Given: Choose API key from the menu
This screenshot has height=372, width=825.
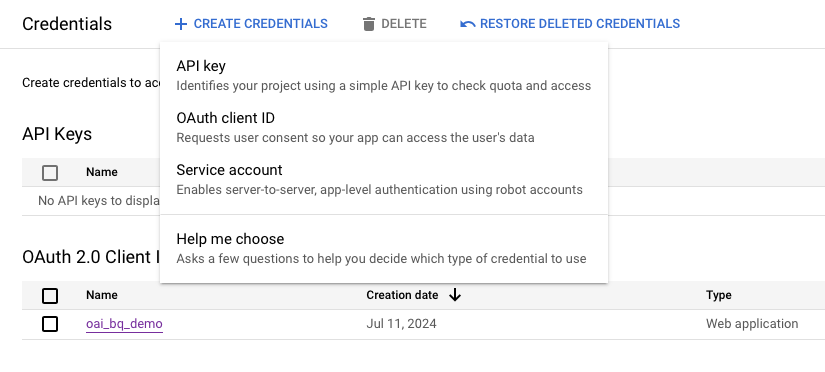Looking at the screenshot, I should [384, 75].
